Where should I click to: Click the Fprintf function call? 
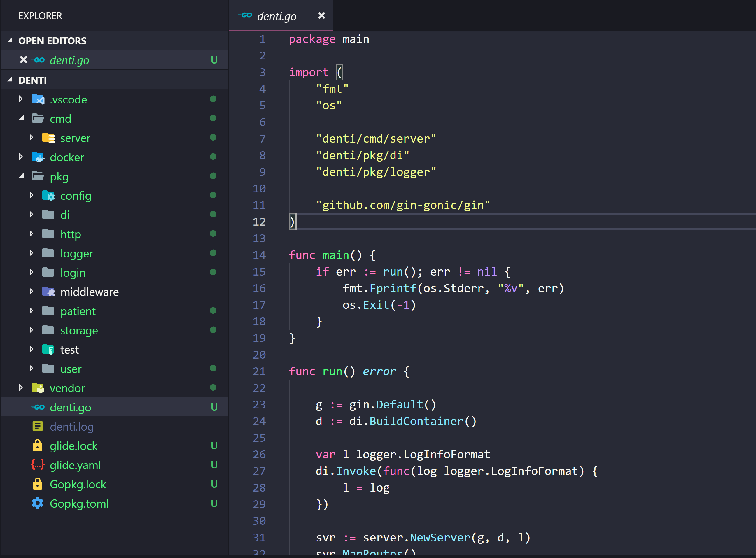(393, 288)
